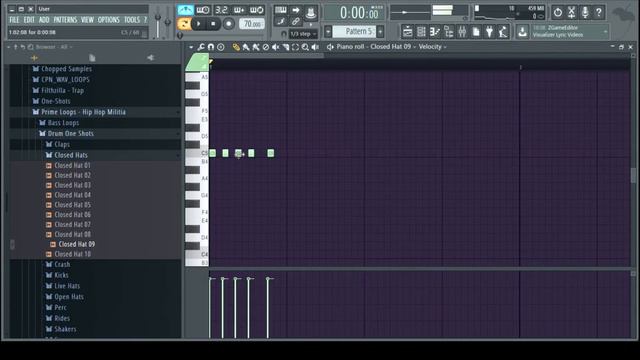640x360 pixels.
Task: Open the TOOLS menu
Action: click(x=132, y=20)
